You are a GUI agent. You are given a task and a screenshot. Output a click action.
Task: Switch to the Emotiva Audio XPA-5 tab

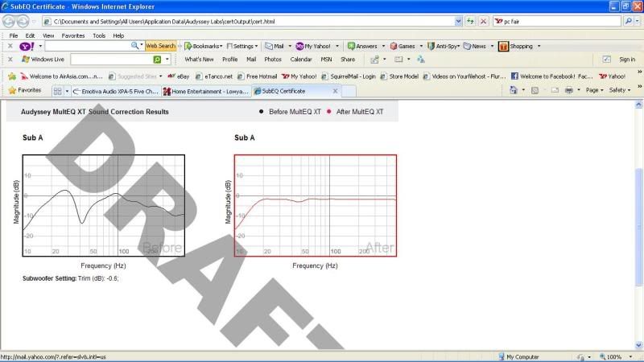(115, 91)
